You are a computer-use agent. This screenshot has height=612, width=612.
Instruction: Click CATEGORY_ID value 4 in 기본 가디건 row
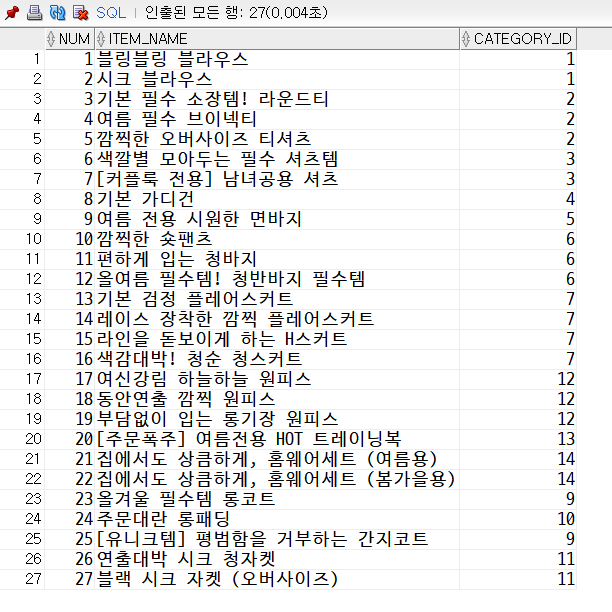point(518,199)
